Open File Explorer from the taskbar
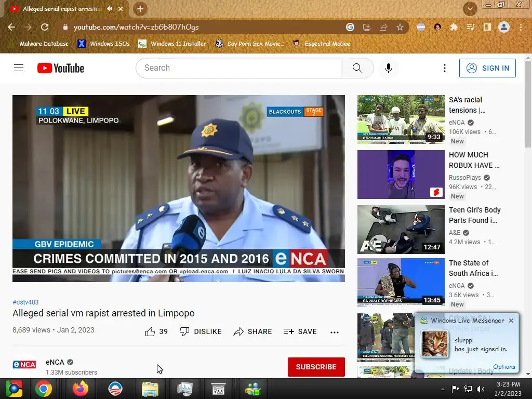Image resolution: width=532 pixels, height=399 pixels. pos(150,389)
